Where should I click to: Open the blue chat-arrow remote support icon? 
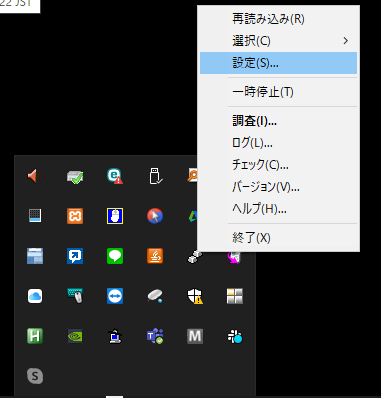tap(75, 256)
